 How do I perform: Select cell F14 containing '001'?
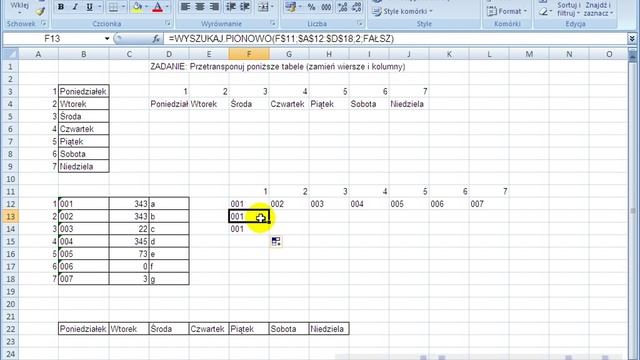click(x=249, y=229)
